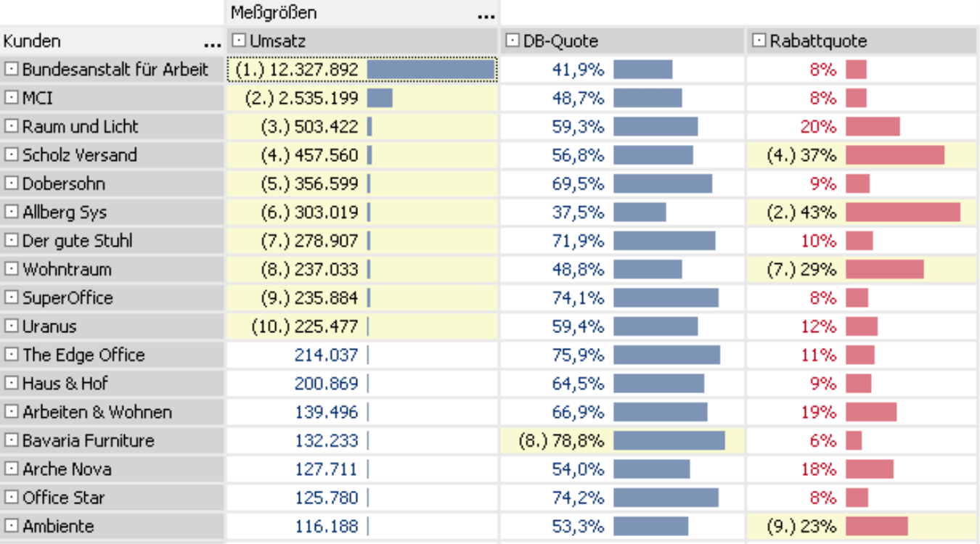Viewport: 980px width, 544px height.
Task: Collapse the Umsatz column expander icon
Action: pos(240,41)
